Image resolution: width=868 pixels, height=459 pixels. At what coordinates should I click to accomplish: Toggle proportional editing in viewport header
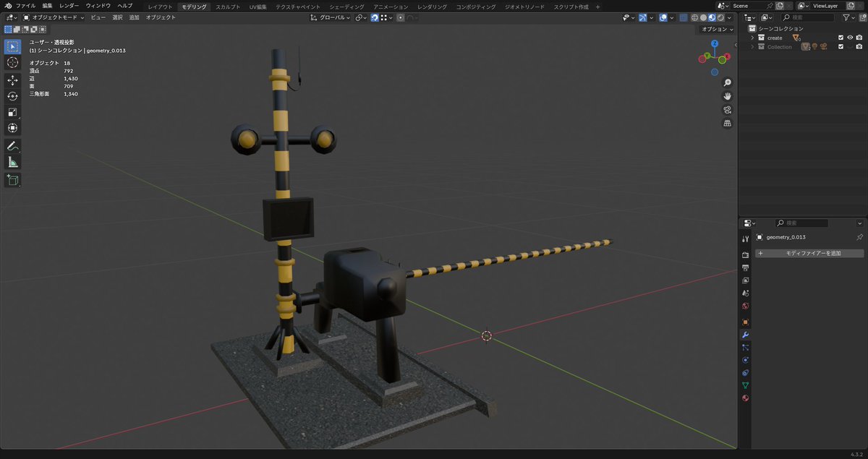400,17
